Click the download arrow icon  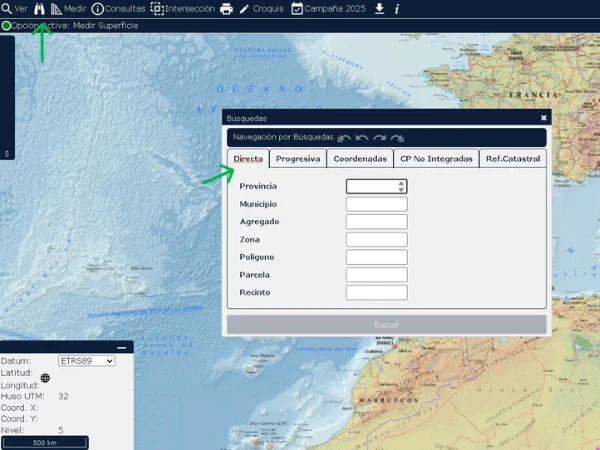tap(379, 9)
